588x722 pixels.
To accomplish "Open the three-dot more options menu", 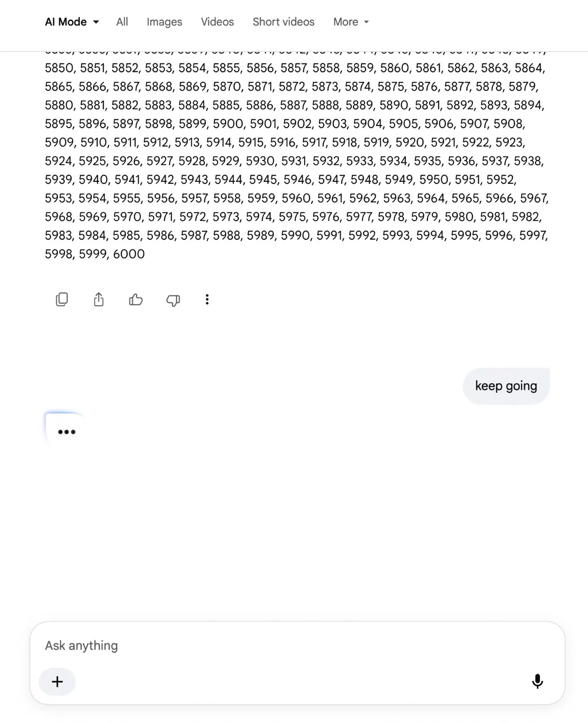I will 207,299.
